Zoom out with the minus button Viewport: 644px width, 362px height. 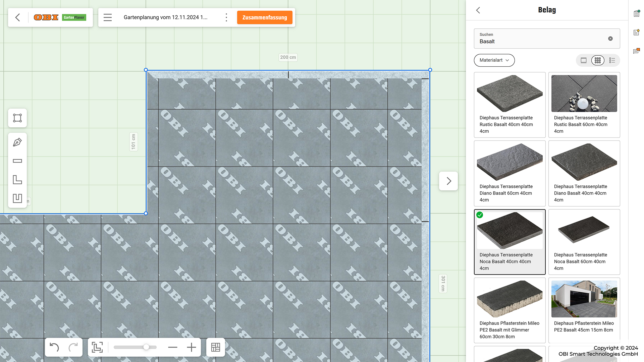click(x=173, y=347)
